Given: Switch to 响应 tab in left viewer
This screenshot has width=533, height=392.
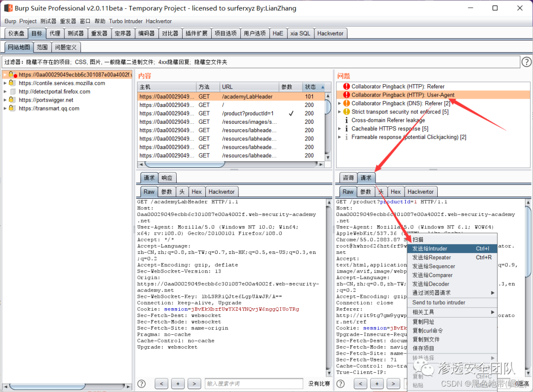Looking at the screenshot, I should (167, 178).
